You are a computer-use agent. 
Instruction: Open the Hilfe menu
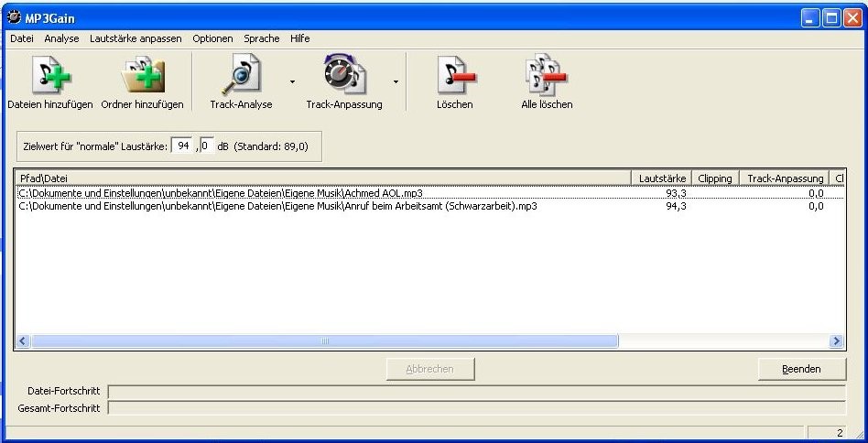[300, 38]
